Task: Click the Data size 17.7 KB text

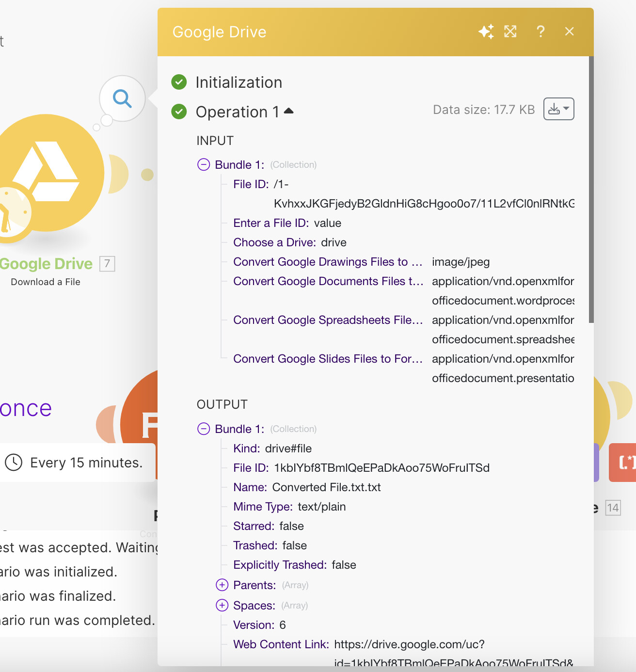Action: 484,110
